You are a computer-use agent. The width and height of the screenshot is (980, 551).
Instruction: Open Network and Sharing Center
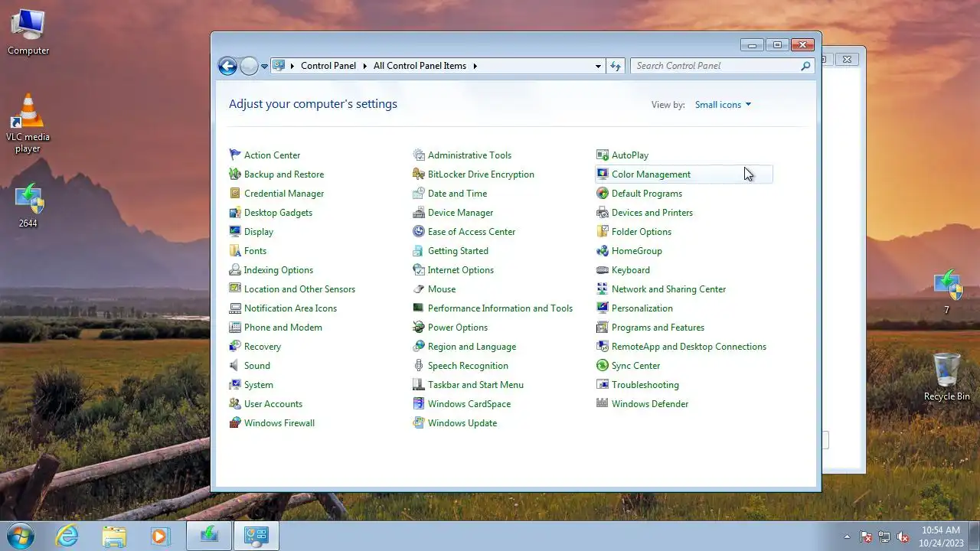click(x=668, y=289)
